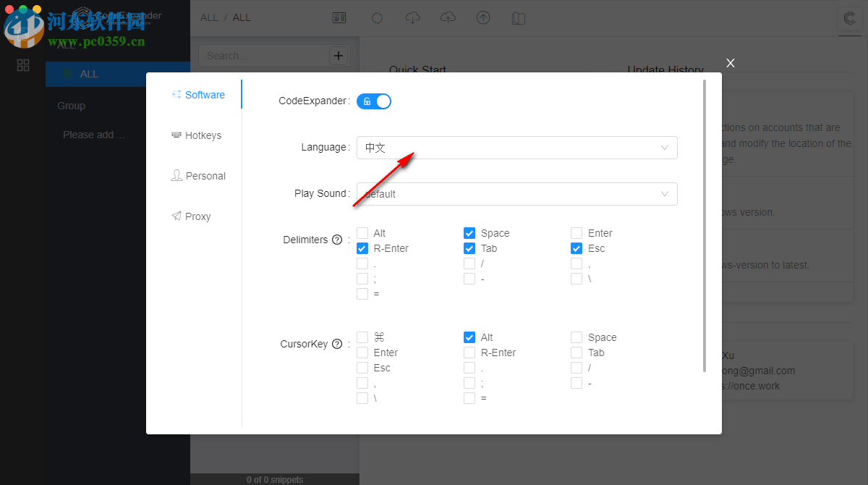This screenshot has width=868, height=485.
Task: Uncheck the Delimiters R-Enter checkbox
Action: [x=362, y=248]
